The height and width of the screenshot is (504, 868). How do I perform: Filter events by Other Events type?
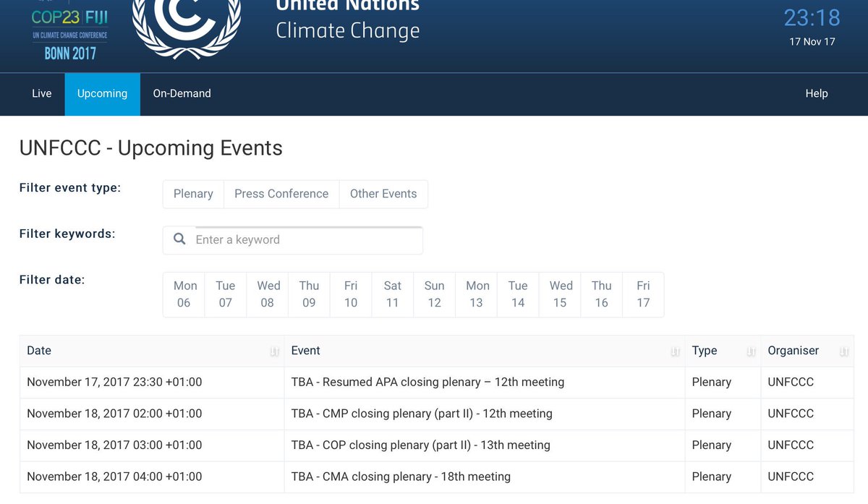pyautogui.click(x=383, y=194)
